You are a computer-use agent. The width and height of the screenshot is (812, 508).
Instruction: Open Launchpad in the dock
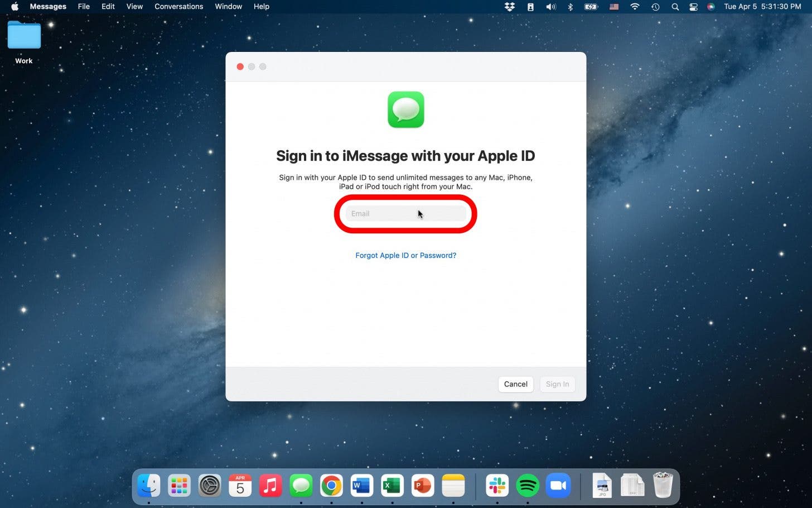click(x=179, y=486)
